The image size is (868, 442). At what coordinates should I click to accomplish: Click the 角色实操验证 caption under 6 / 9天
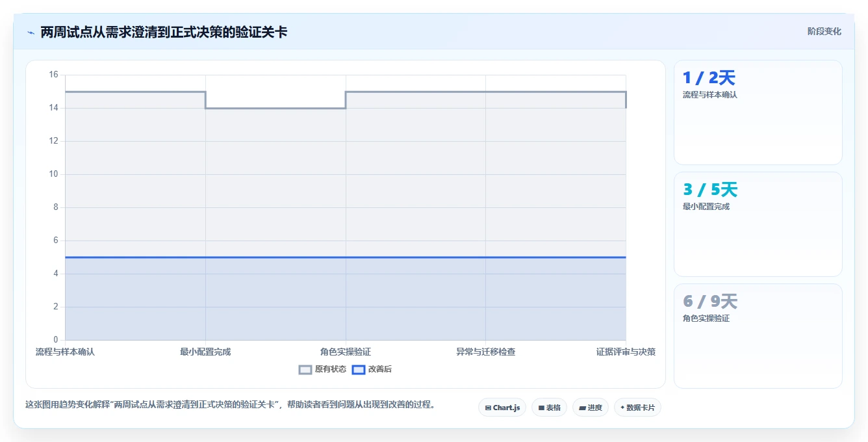click(706, 318)
